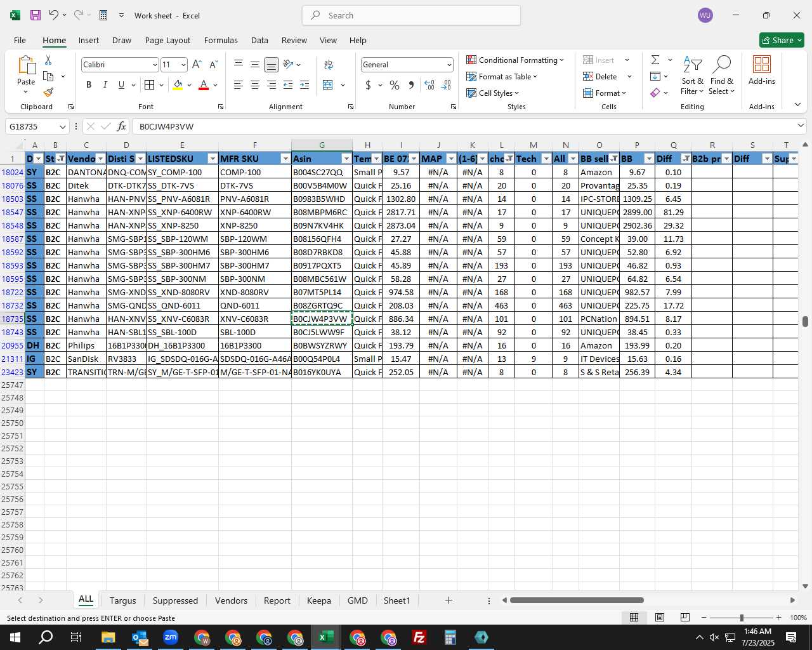Open orientation text-angle options
812x650 pixels.
click(x=291, y=65)
